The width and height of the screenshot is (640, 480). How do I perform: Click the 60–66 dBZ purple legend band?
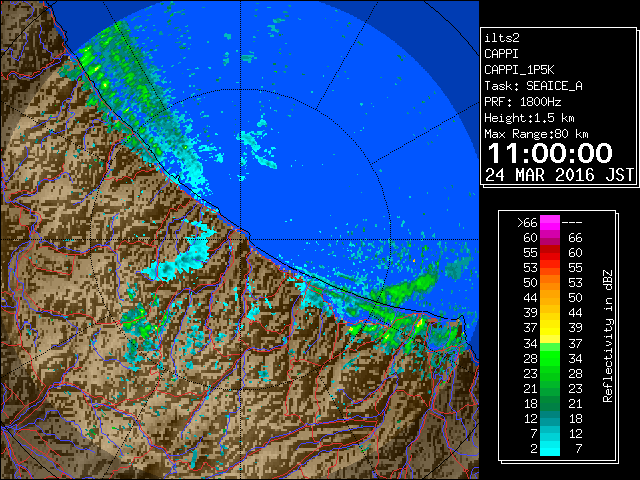(550, 238)
